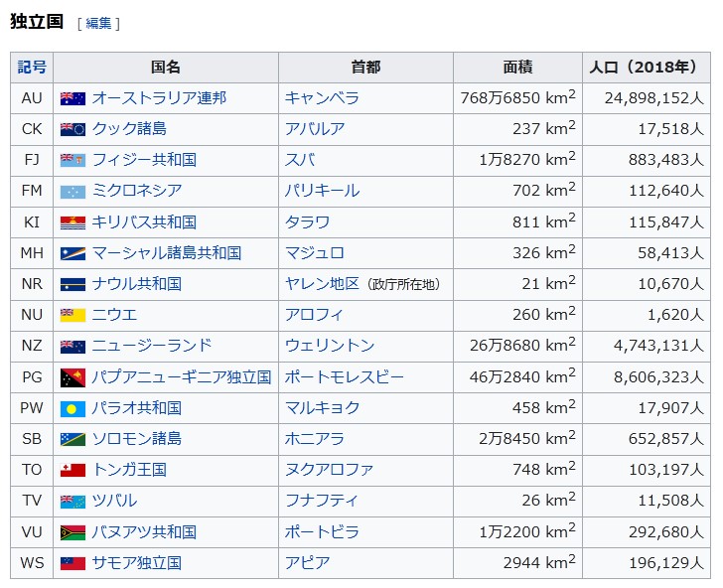This screenshot has width=723, height=588.
Task: Click the Vanuatu flag icon
Action: tap(72, 532)
